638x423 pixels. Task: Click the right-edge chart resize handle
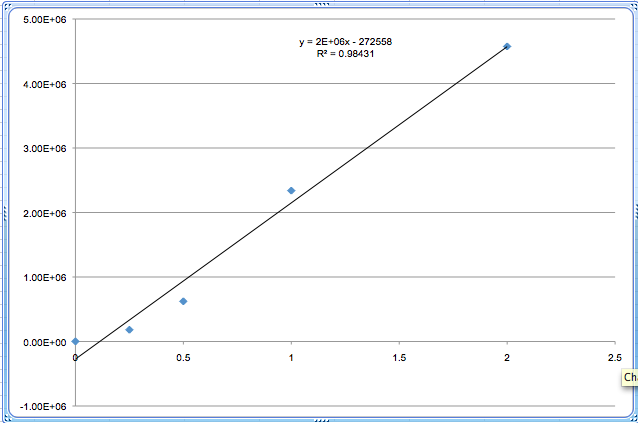tap(634, 211)
